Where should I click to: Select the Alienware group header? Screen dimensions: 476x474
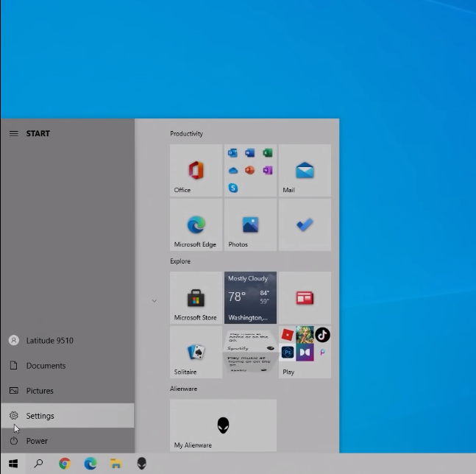(x=184, y=389)
